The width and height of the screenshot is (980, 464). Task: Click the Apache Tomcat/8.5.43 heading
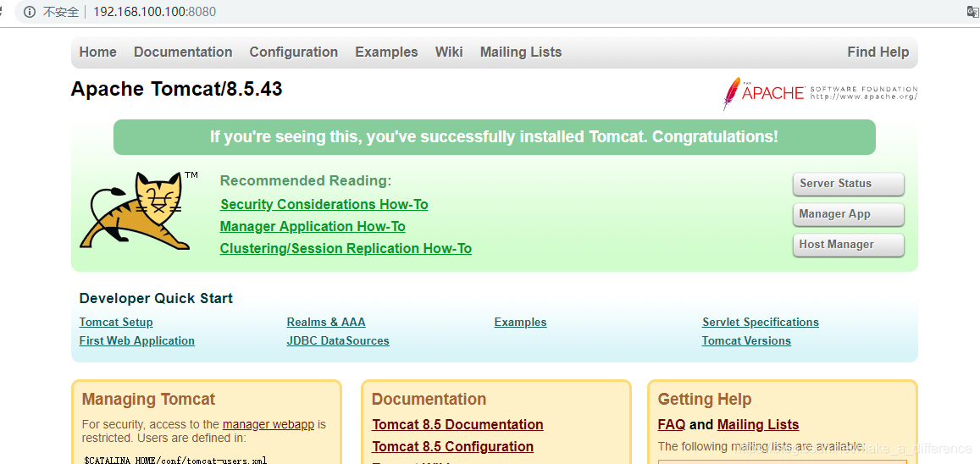(177, 89)
